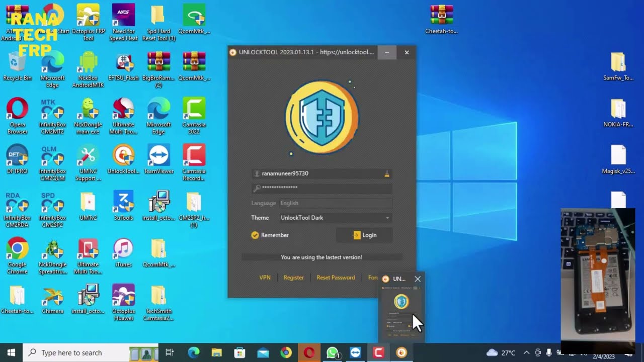Switch to TeamViewer on the taskbar
The image size is (644, 362).
355,352
